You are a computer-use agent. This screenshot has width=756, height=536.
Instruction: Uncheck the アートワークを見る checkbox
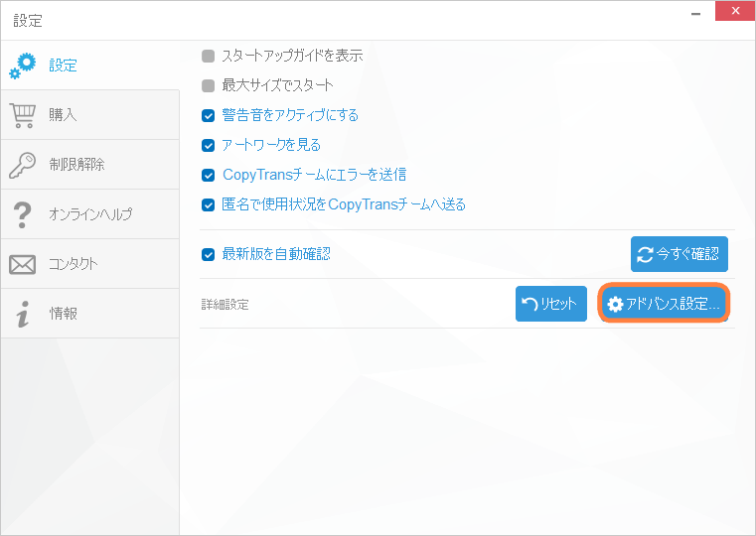coord(209,146)
